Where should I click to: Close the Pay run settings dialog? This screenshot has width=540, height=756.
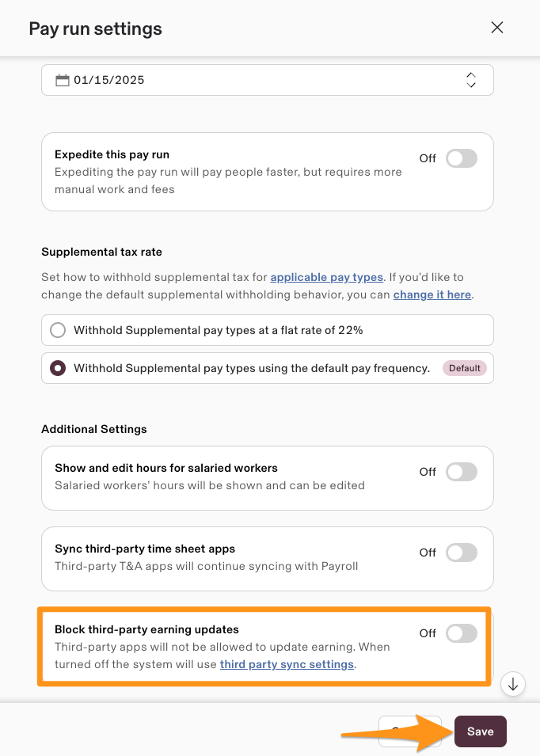[497, 28]
